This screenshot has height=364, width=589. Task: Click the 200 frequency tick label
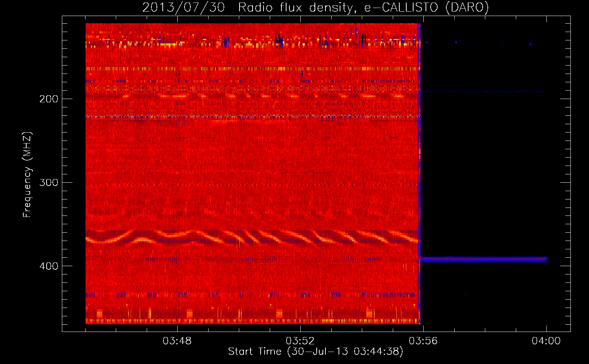(49, 99)
